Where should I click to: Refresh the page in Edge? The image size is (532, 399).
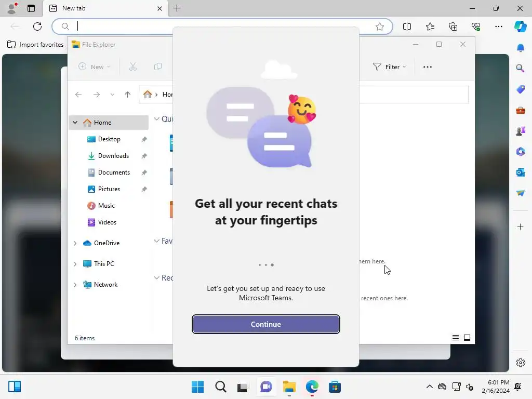37,26
